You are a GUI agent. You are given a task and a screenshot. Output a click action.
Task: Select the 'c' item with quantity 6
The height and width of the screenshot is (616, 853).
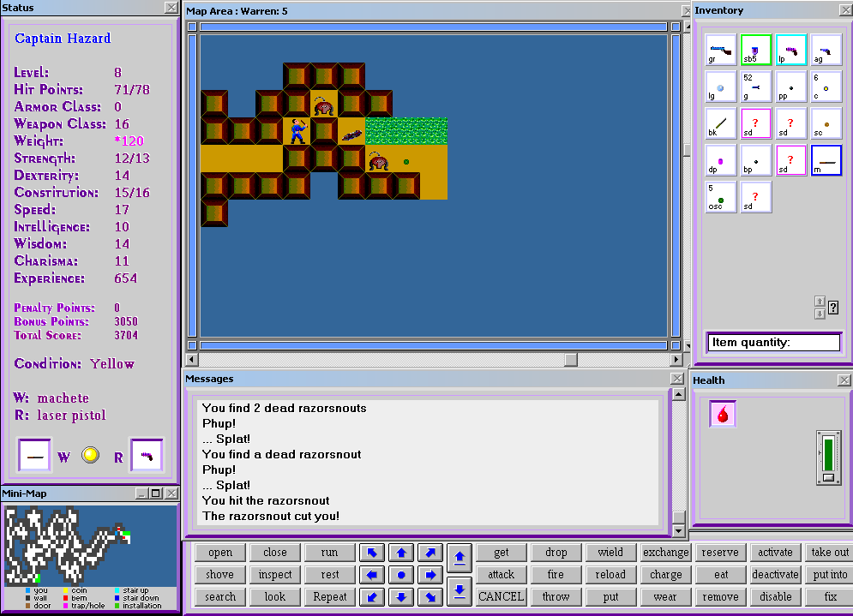click(x=826, y=87)
